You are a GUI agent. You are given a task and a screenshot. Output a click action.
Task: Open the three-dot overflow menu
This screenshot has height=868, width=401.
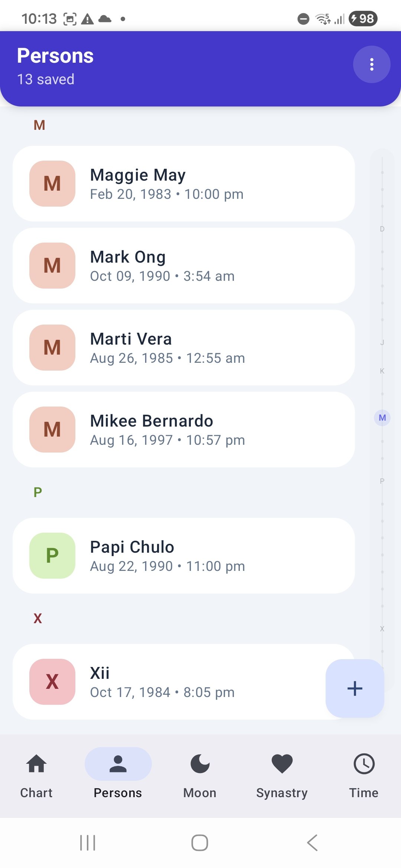371,65
